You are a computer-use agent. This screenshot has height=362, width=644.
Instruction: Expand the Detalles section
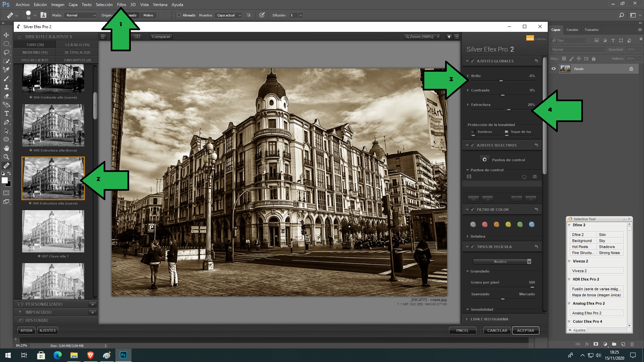point(467,236)
